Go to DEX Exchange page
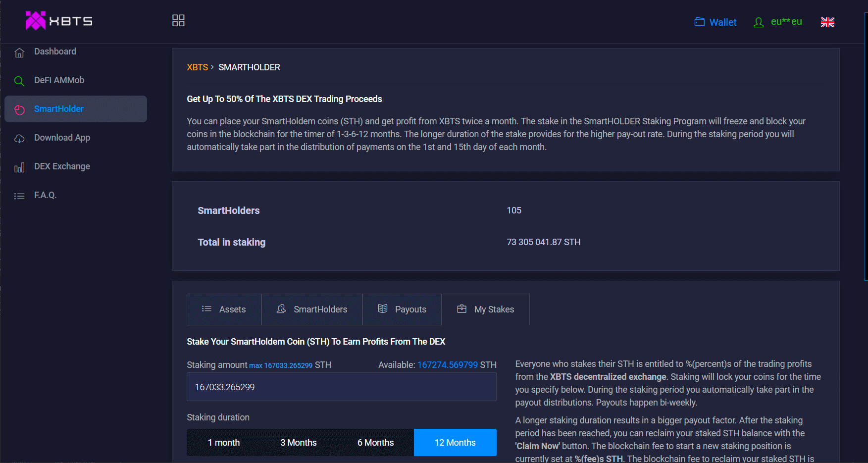Screen dimensions: 868x463 (x=76, y=166)
